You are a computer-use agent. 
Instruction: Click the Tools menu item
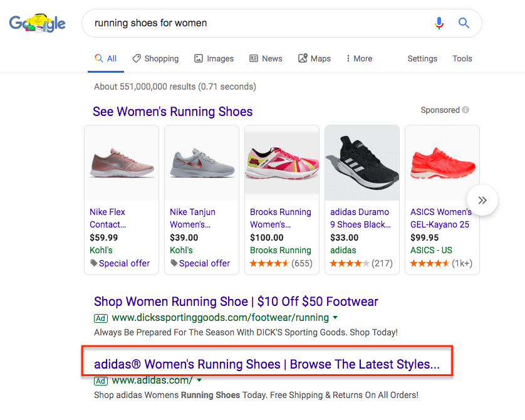pyautogui.click(x=462, y=58)
